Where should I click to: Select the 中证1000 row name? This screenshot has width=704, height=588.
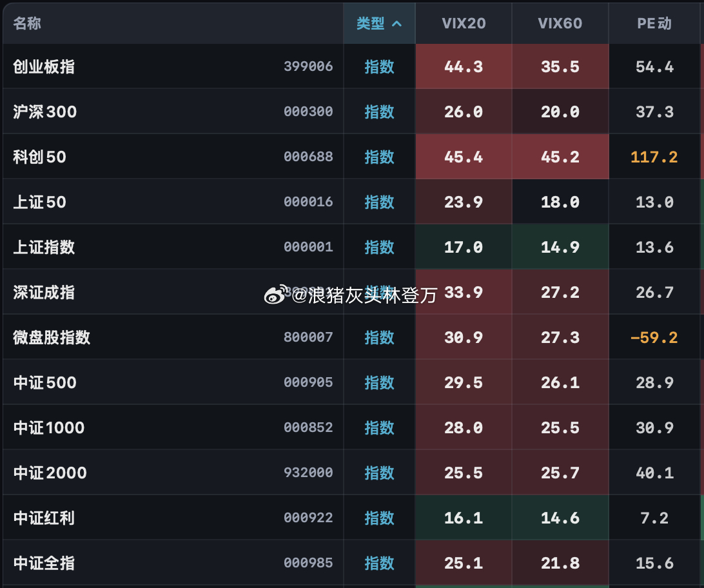[49, 427]
